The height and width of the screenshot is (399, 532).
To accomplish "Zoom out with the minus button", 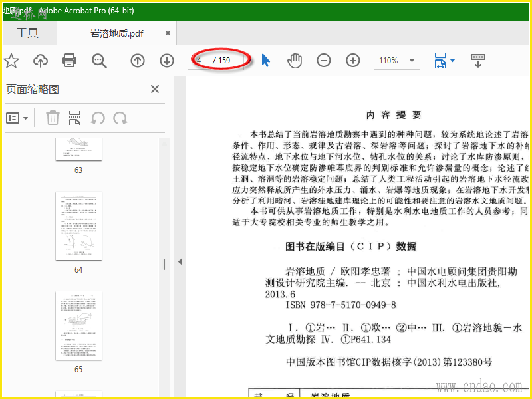I will 324,61.
